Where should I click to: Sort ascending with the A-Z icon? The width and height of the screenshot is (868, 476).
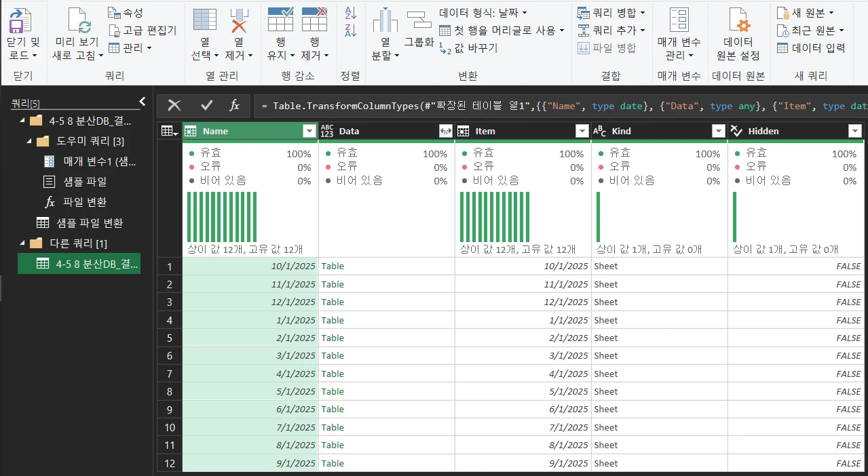click(x=351, y=13)
